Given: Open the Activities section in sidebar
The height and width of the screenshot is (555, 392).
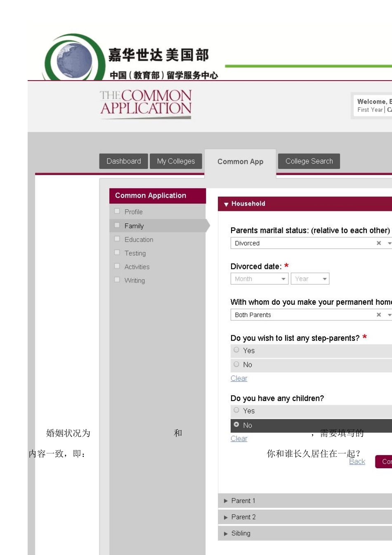Looking at the screenshot, I should tap(137, 267).
